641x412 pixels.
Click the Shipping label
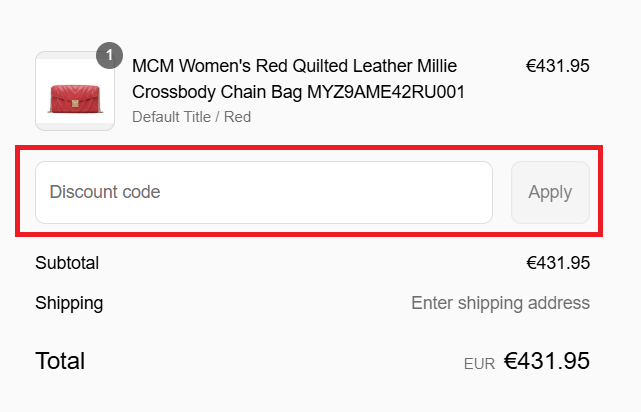point(69,302)
